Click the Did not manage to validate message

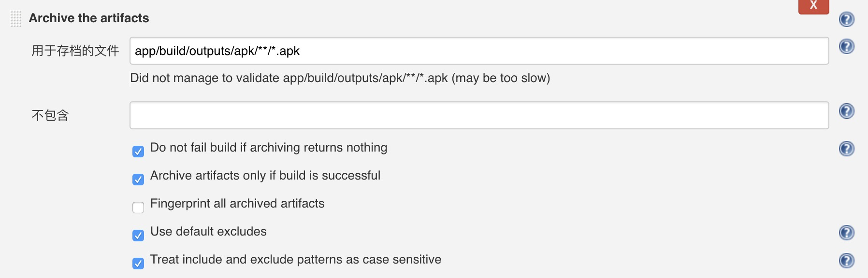point(340,78)
